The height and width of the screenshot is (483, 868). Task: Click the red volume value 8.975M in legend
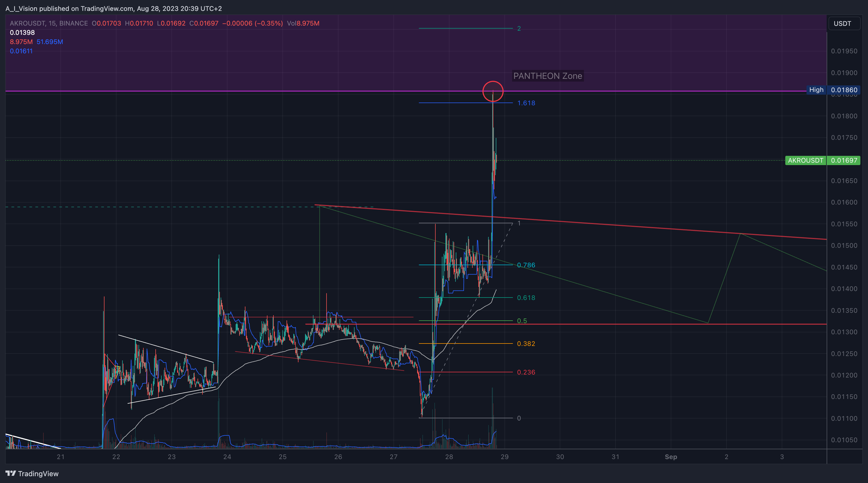pyautogui.click(x=21, y=42)
